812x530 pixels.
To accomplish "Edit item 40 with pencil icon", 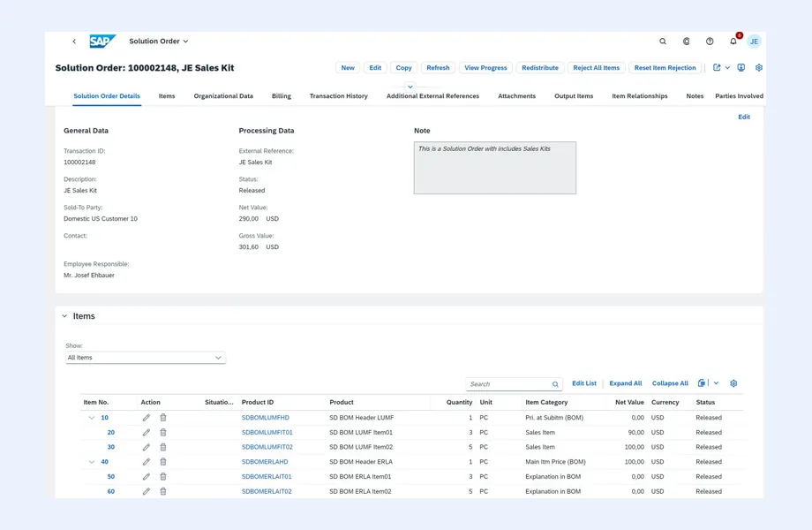I will coord(146,462).
